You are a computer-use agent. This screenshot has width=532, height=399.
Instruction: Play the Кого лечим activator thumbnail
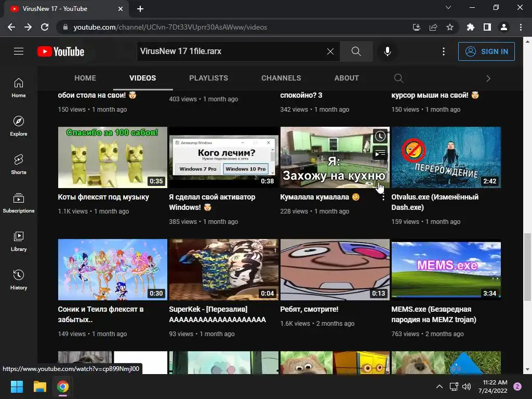click(x=223, y=157)
